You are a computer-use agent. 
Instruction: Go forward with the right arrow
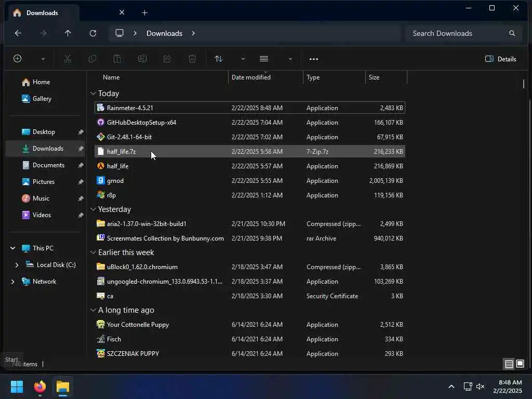43,33
